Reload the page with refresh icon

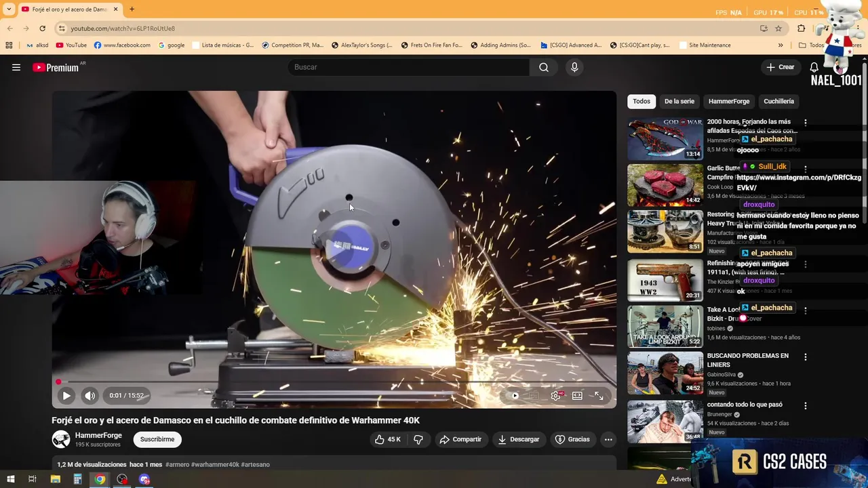pyautogui.click(x=42, y=28)
